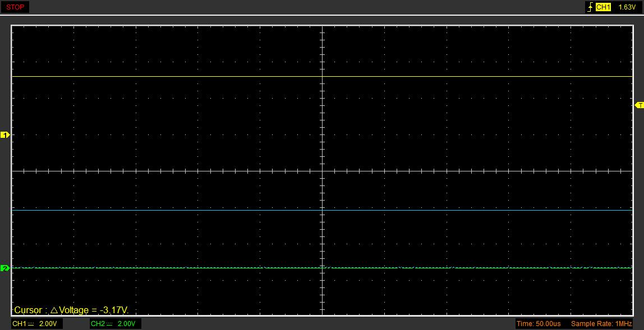Click the delta triangle in cursor readout
644x330 pixels.
[x=54, y=310]
